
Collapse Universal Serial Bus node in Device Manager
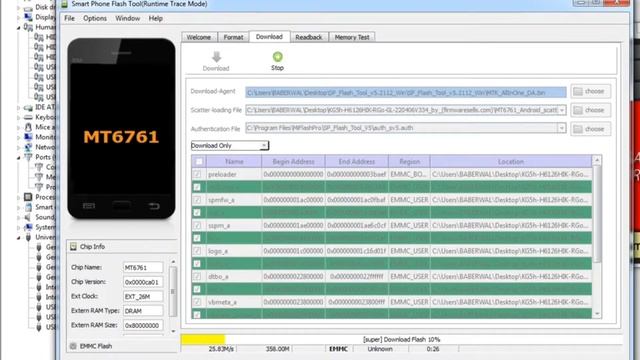point(18,237)
